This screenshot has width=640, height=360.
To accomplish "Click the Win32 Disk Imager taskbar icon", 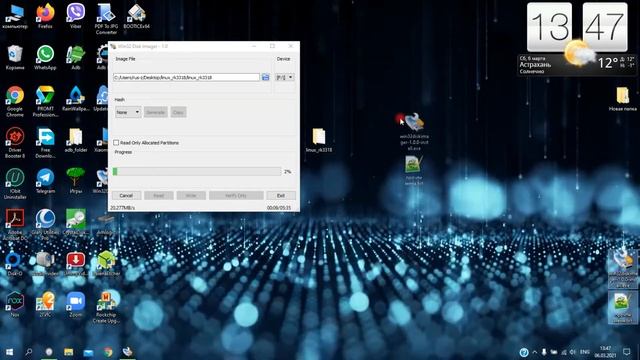I will 128,352.
